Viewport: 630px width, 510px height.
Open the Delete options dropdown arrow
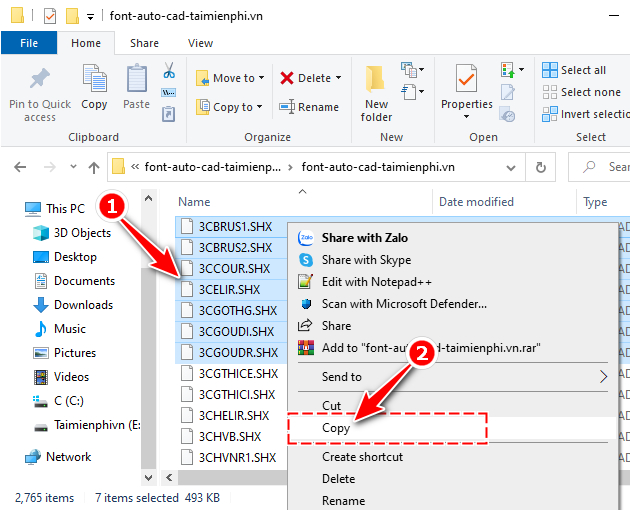(x=338, y=78)
